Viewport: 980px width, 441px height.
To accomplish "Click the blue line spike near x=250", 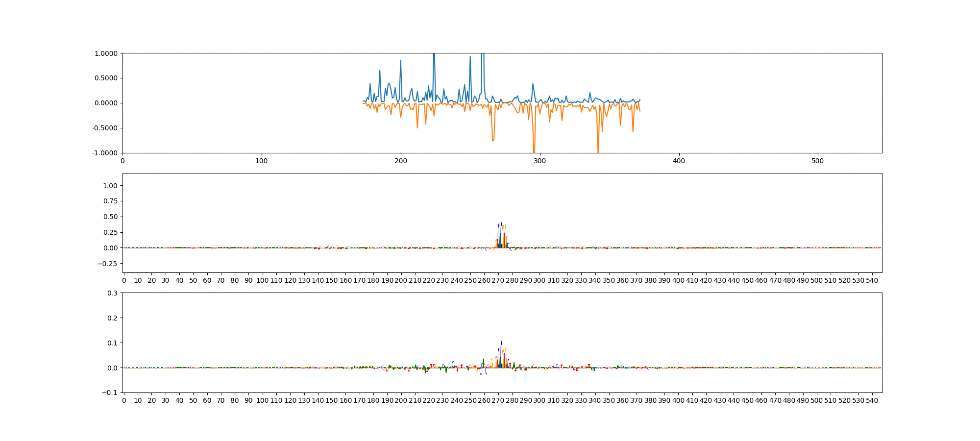I will click(x=470, y=57).
